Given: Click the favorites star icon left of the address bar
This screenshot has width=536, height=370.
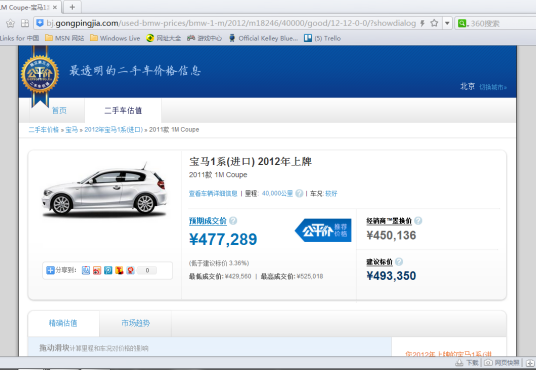Looking at the screenshot, I should pos(10,23).
